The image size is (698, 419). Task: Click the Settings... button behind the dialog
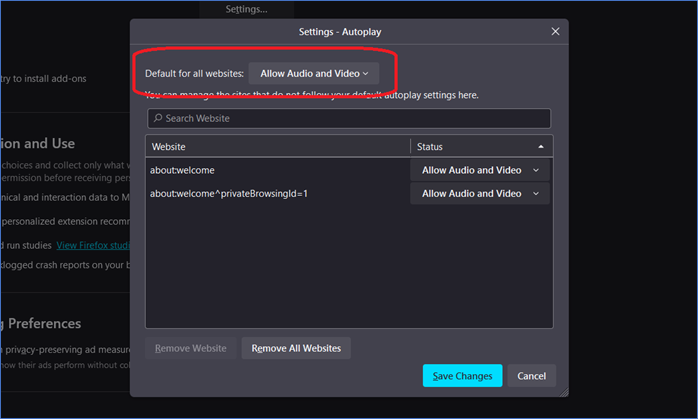(x=246, y=9)
